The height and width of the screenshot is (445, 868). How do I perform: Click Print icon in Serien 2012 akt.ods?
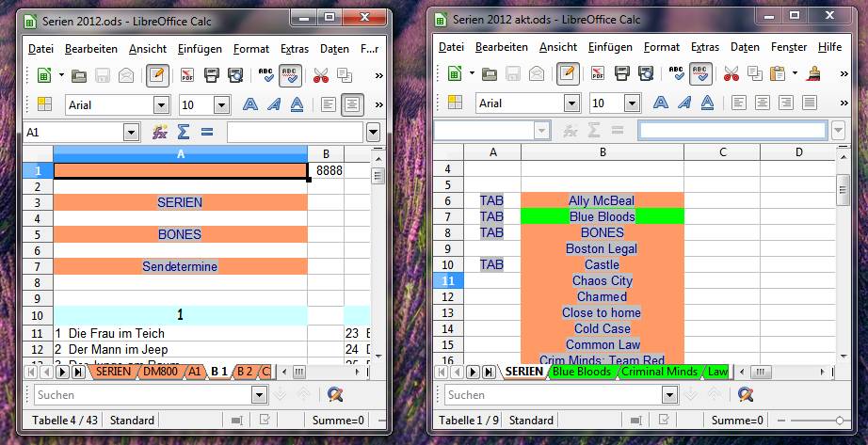coord(621,73)
